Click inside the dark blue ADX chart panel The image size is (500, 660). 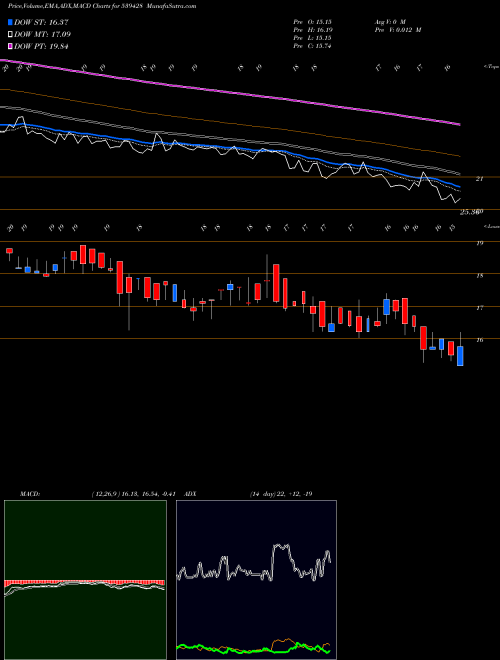pos(256,580)
